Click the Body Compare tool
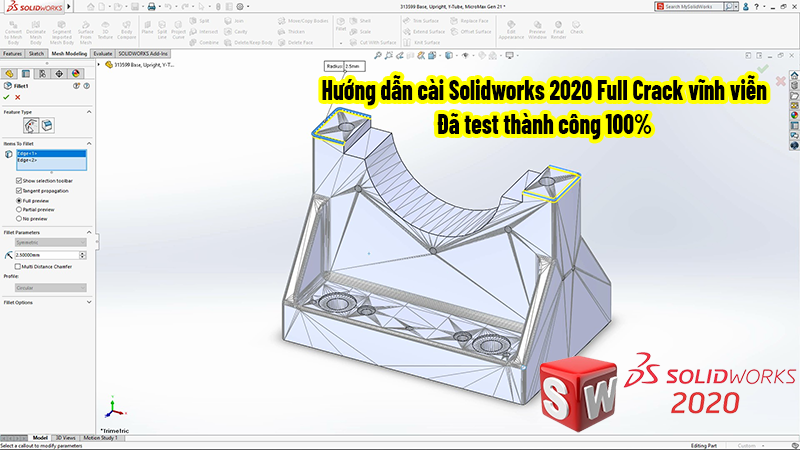The width and height of the screenshot is (800, 450). coord(127,30)
